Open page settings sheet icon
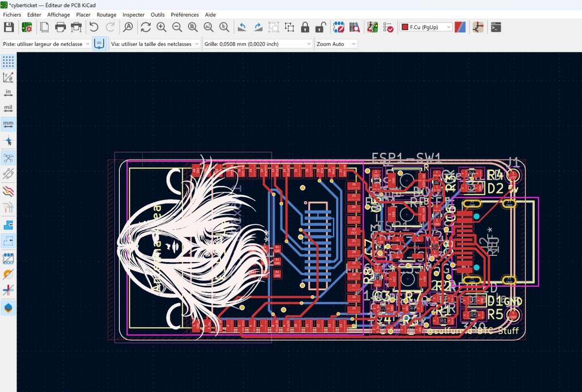 point(44,27)
